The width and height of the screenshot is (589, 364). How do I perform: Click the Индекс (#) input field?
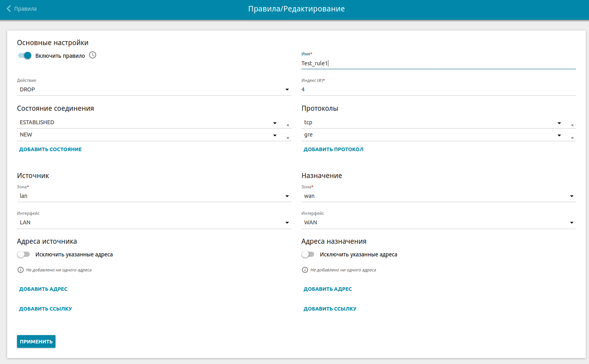pos(438,90)
